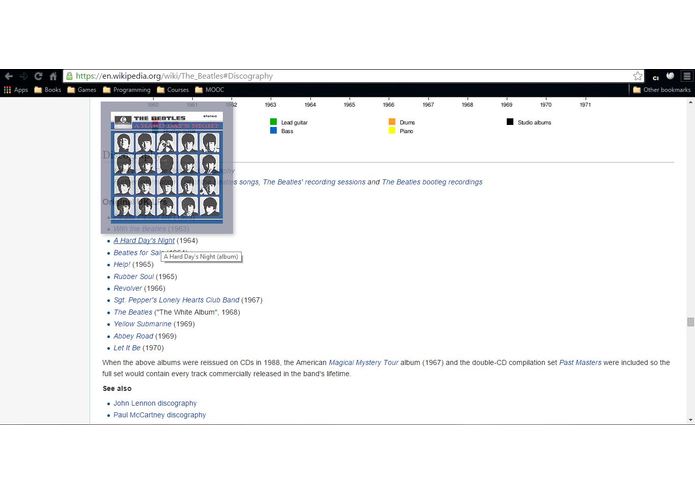The height and width of the screenshot is (494, 695).
Task: Click the scrollbar up arrow
Action: [x=691, y=102]
